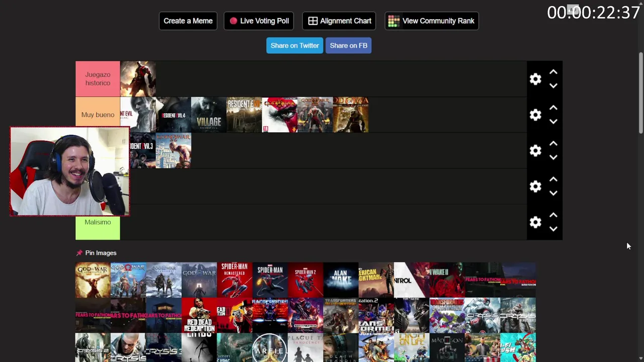Pick the Crysis 3 cover
The height and width of the screenshot is (362, 644).
(x=164, y=348)
